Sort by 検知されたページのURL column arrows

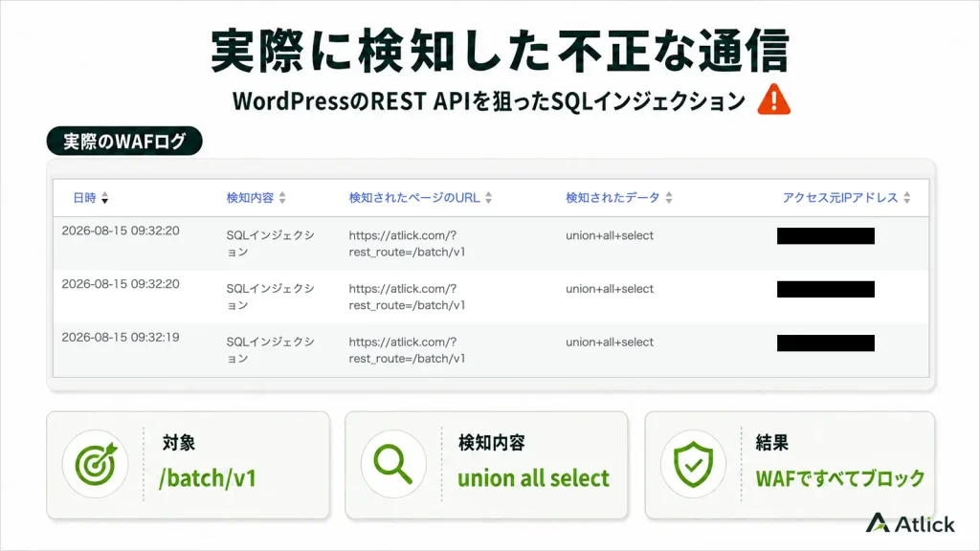[x=489, y=198]
